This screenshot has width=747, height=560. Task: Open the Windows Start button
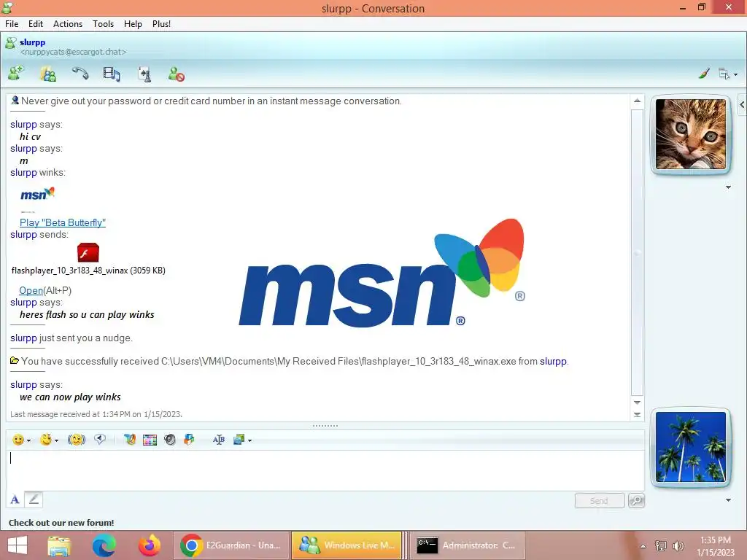tap(18, 545)
